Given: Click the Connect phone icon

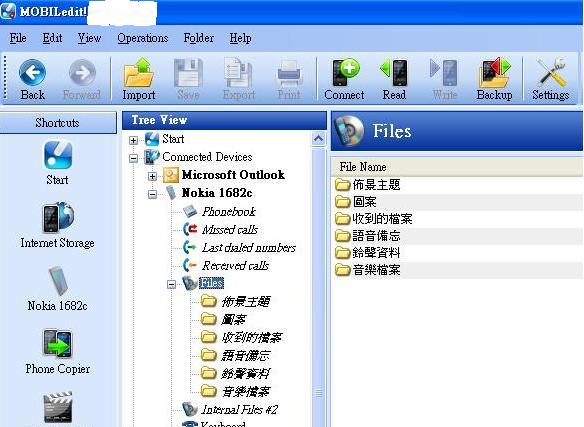Looking at the screenshot, I should point(345,73).
